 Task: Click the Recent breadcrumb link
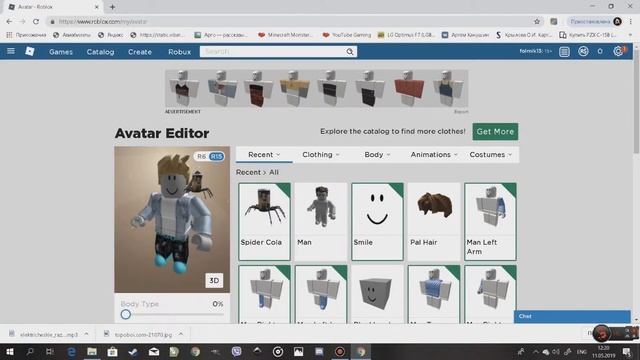coord(248,172)
